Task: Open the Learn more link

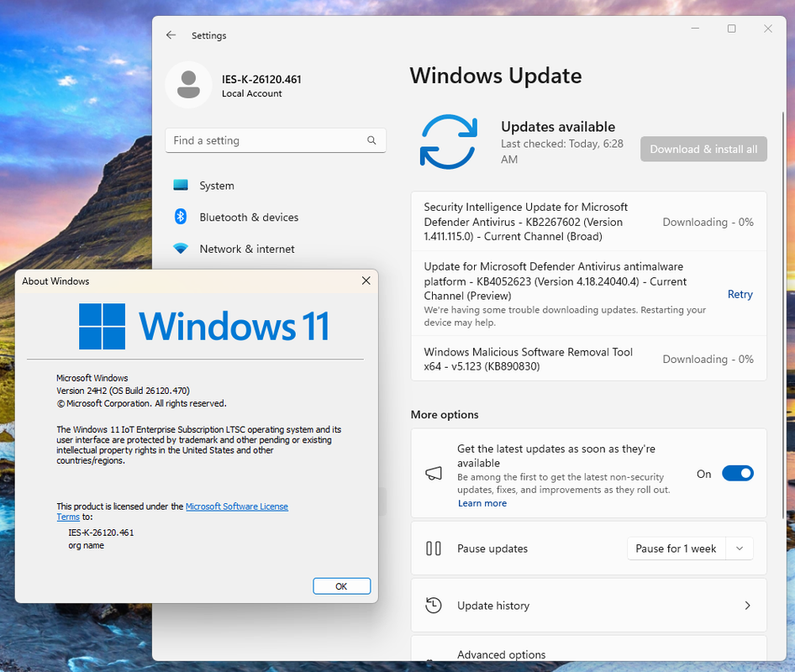Action: pyautogui.click(x=482, y=503)
